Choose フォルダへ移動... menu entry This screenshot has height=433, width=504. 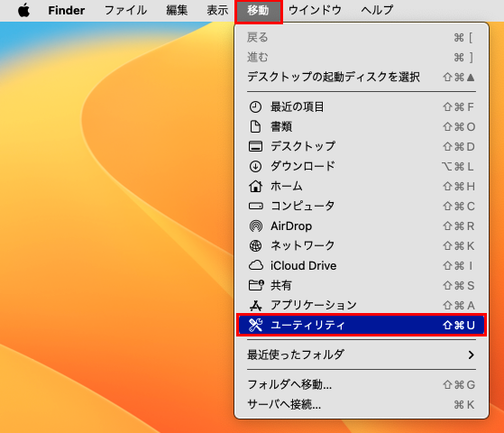[362, 384]
